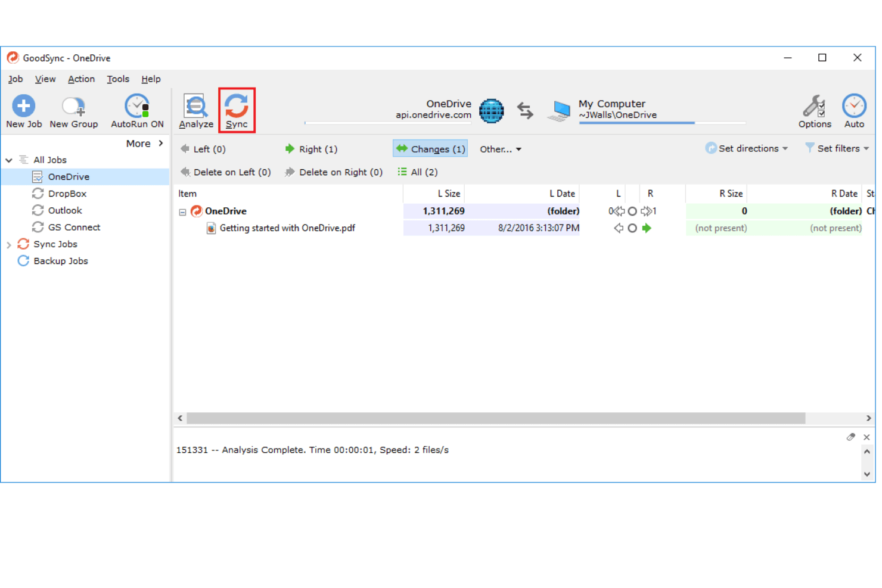Image resolution: width=882 pixels, height=588 pixels.
Task: Select Getting started with OneDrive.pdf
Action: tap(287, 228)
